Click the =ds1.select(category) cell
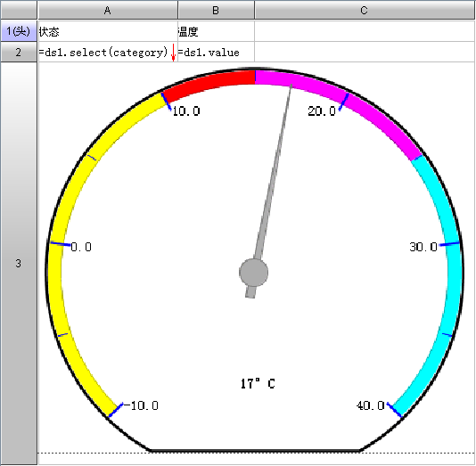476x466 pixels. 108,53
